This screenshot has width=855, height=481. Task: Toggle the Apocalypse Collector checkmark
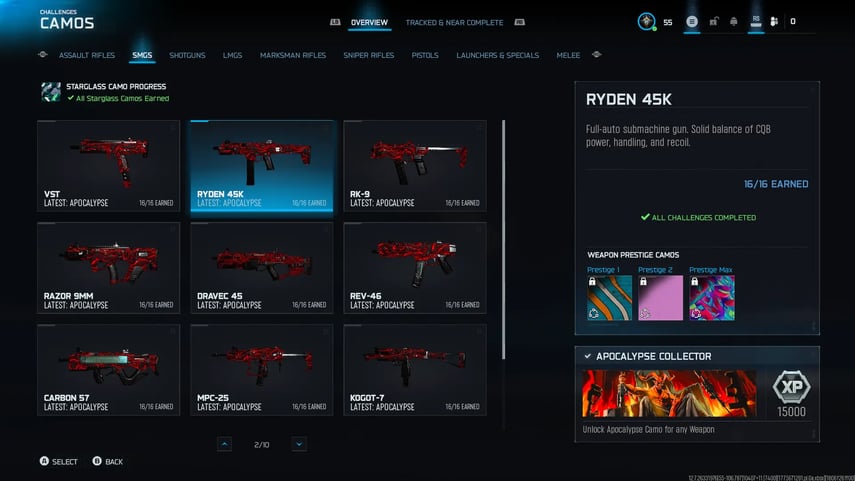click(587, 356)
